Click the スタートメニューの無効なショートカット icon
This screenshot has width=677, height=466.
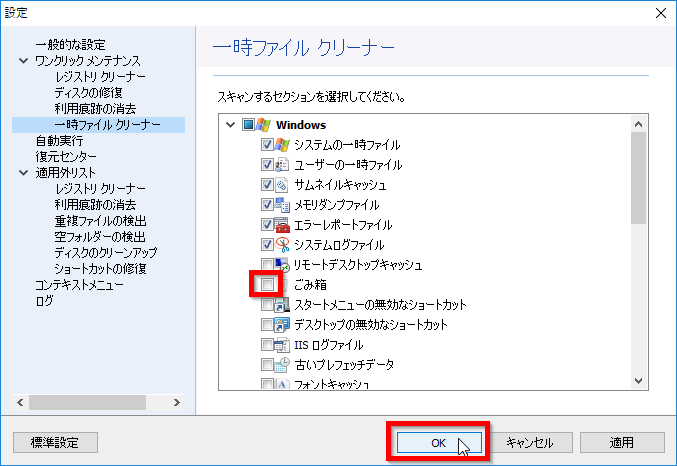tap(282, 305)
